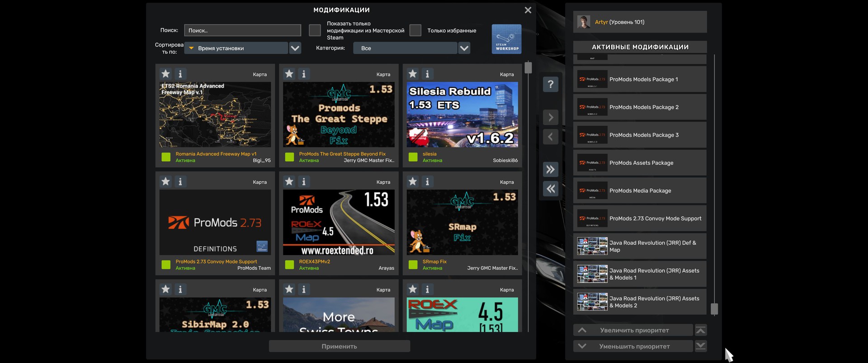Viewport: 868px width, 363px height.
Task: Select Java Road Revolution Assets & Models 1
Action: pyautogui.click(x=640, y=275)
